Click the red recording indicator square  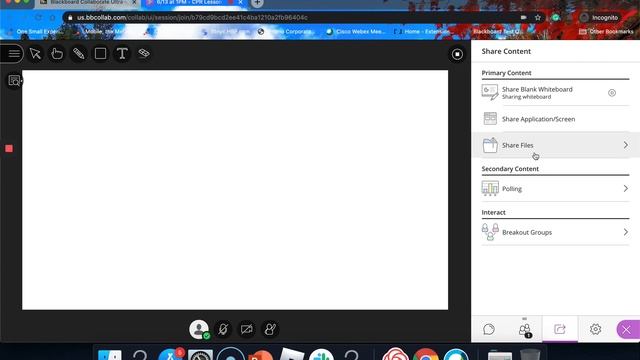point(9,149)
